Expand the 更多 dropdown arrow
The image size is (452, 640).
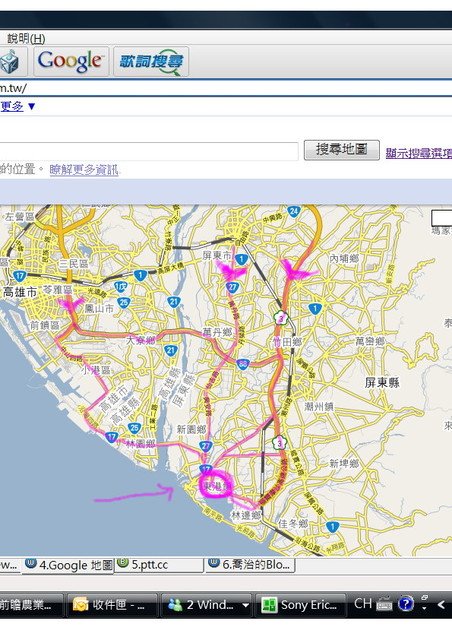31,107
